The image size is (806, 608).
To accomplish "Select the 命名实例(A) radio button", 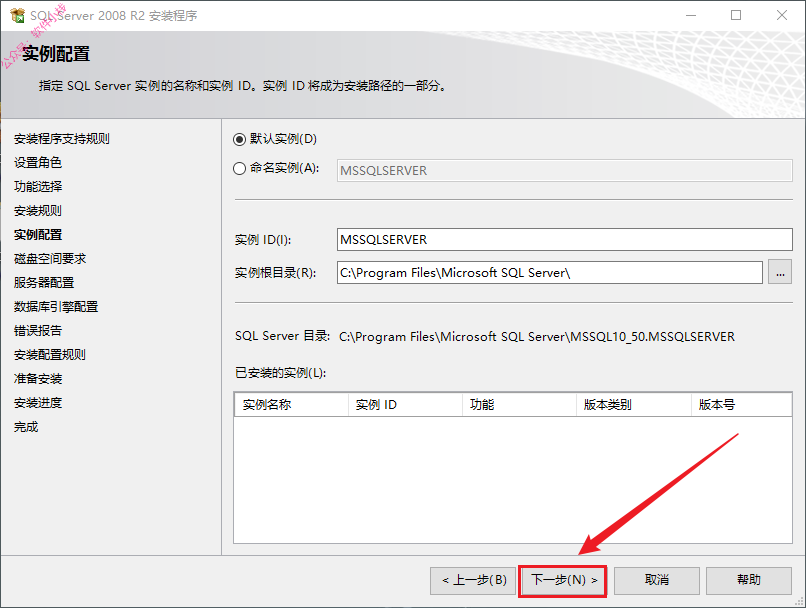I will coord(239,169).
